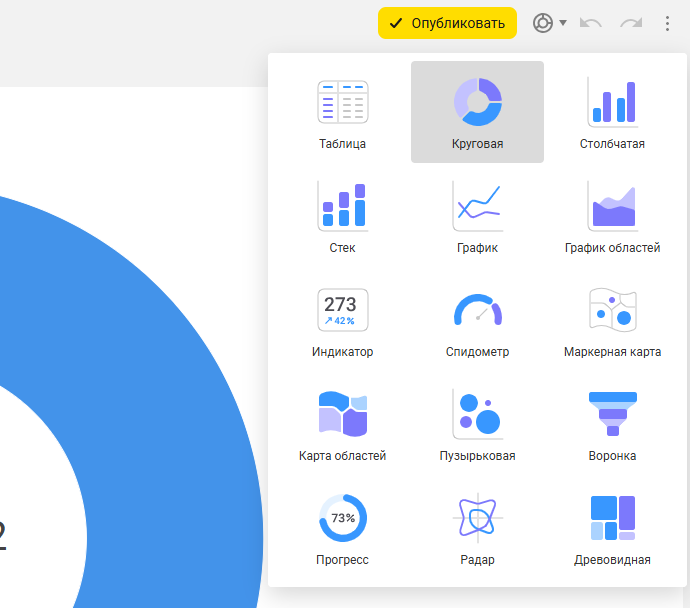Click the Опубликовать publish button
The height and width of the screenshot is (608, 690).
tap(447, 23)
